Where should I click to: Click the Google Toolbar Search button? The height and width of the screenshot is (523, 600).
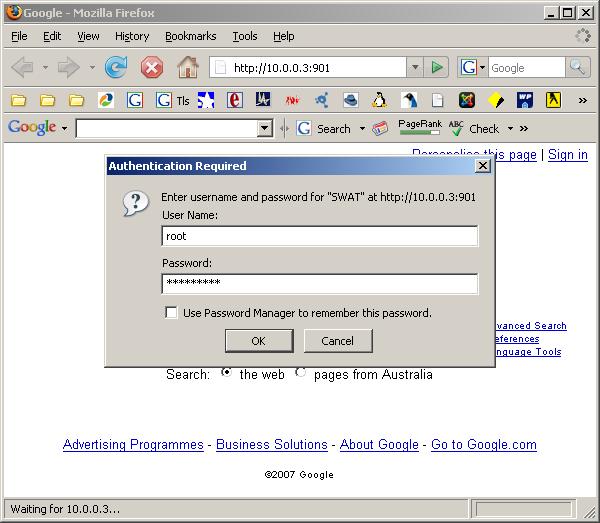324,129
